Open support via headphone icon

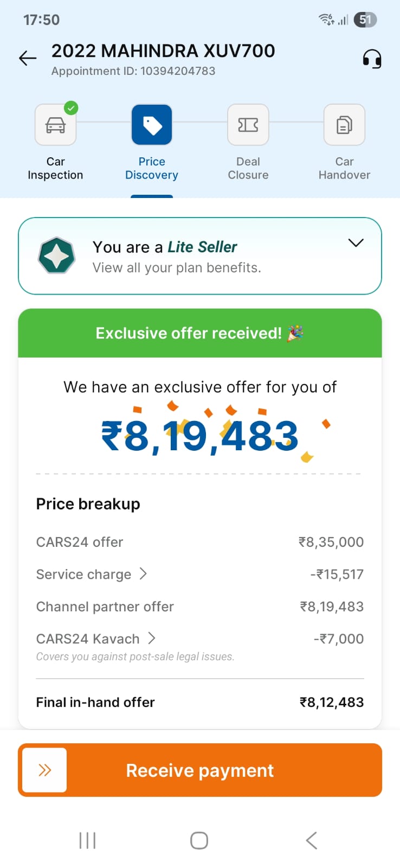372,59
